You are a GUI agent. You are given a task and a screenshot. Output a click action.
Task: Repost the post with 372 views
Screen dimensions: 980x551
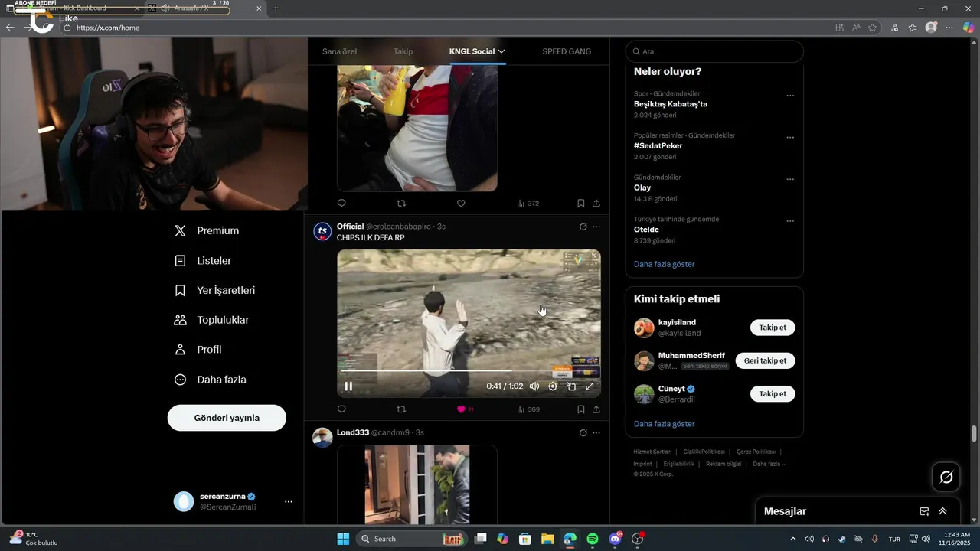tap(401, 204)
